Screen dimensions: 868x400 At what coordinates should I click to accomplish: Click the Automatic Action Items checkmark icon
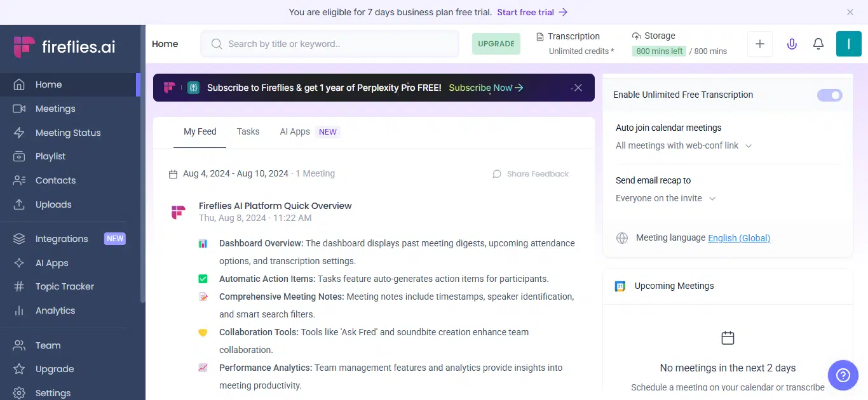coord(203,279)
